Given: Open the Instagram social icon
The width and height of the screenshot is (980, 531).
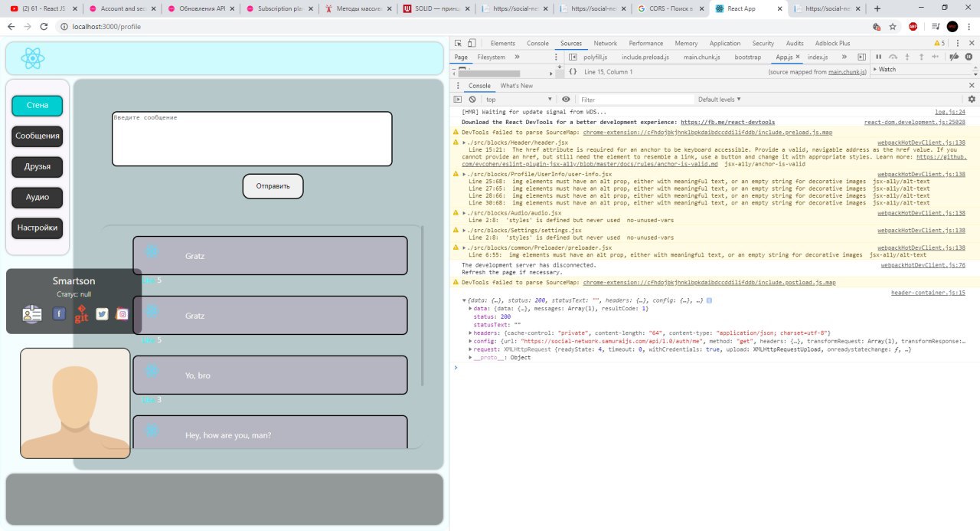Looking at the screenshot, I should pyautogui.click(x=122, y=313).
